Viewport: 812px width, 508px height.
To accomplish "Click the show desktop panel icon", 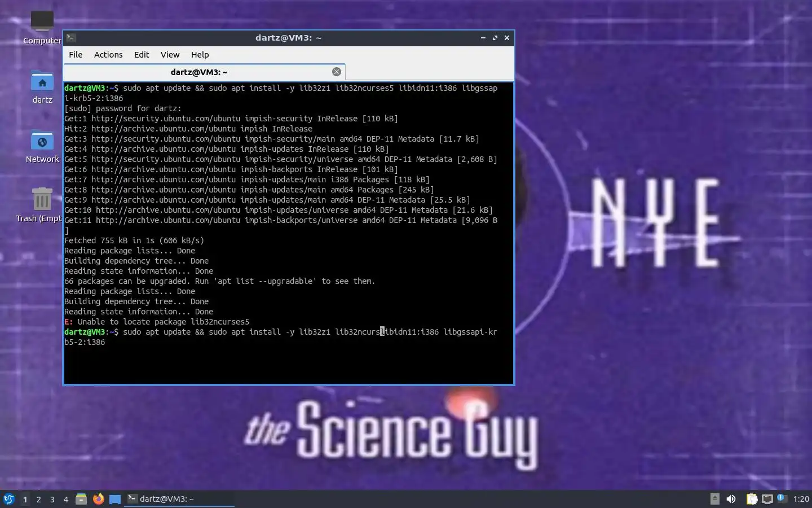I will point(115,499).
